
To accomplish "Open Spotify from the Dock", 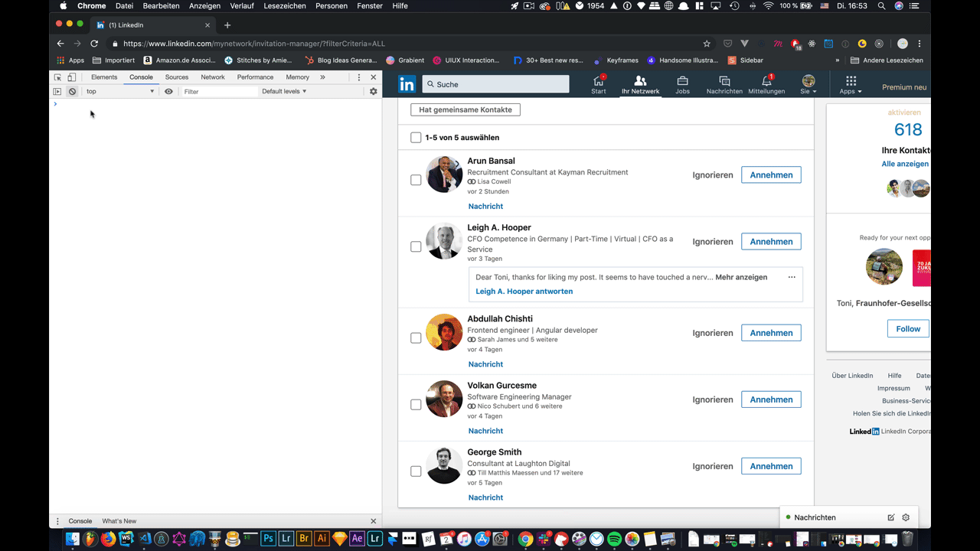I will [614, 539].
